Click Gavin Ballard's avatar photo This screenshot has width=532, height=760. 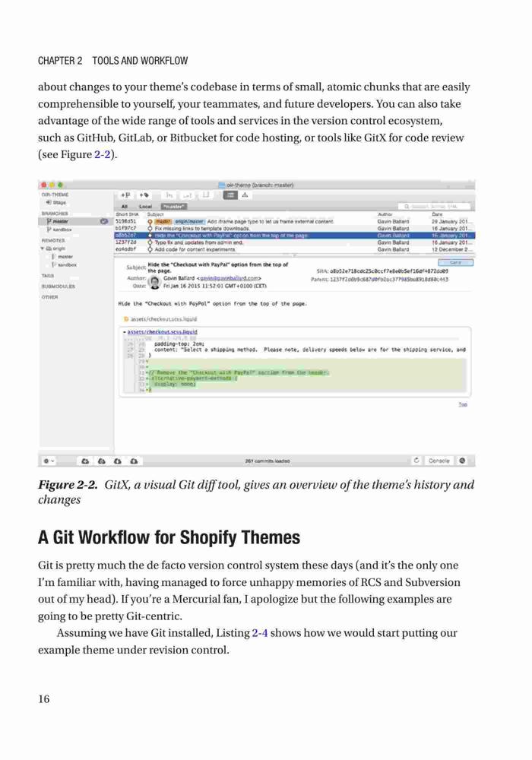[x=154, y=282]
